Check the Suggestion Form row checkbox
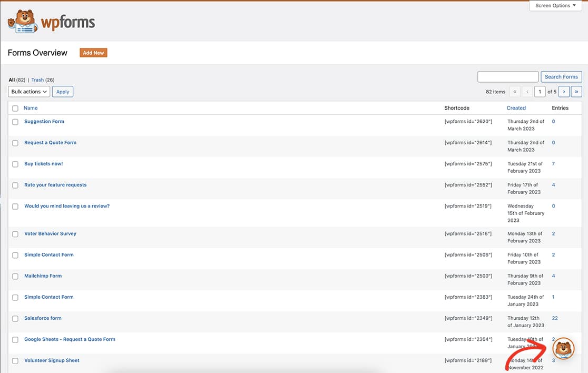Viewport: 588px width, 373px height. pyautogui.click(x=15, y=122)
